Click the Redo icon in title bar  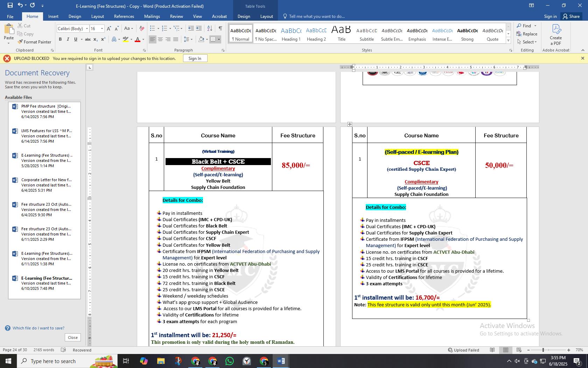[x=33, y=5]
